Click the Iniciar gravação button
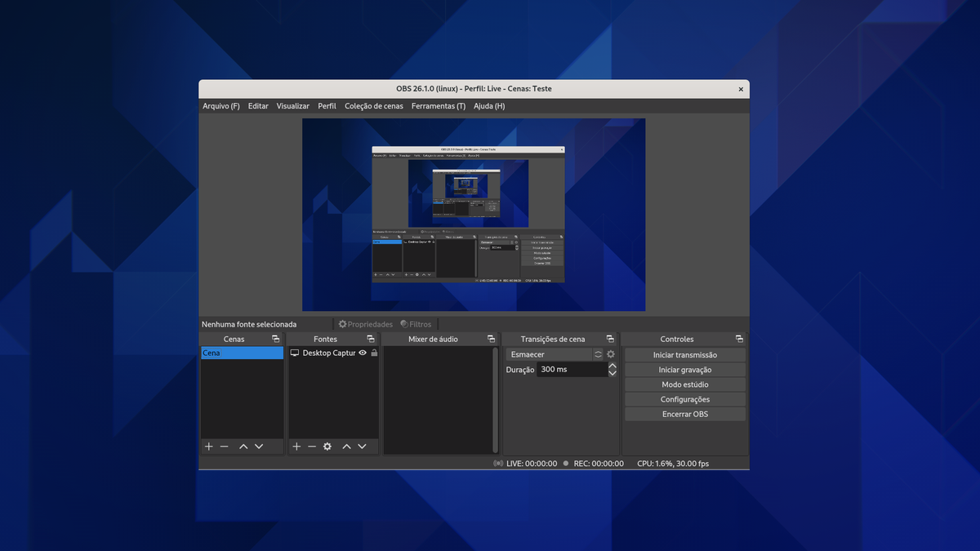This screenshot has height=551, width=980. tap(685, 370)
